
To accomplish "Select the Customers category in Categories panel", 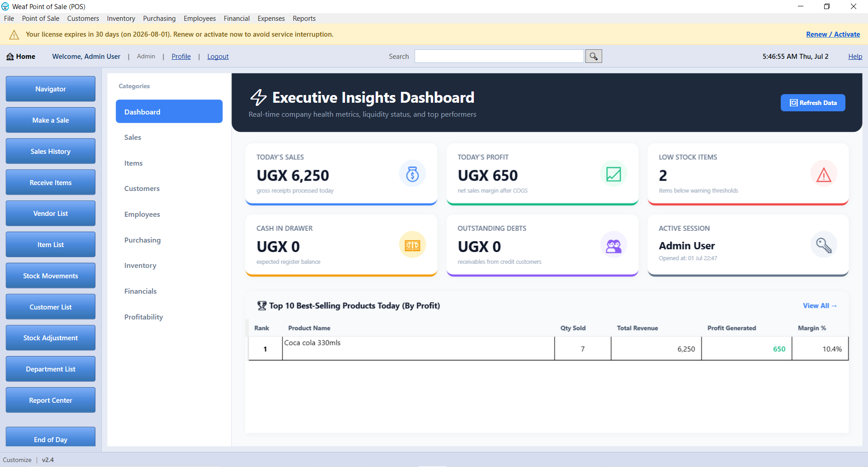I will click(169, 188).
